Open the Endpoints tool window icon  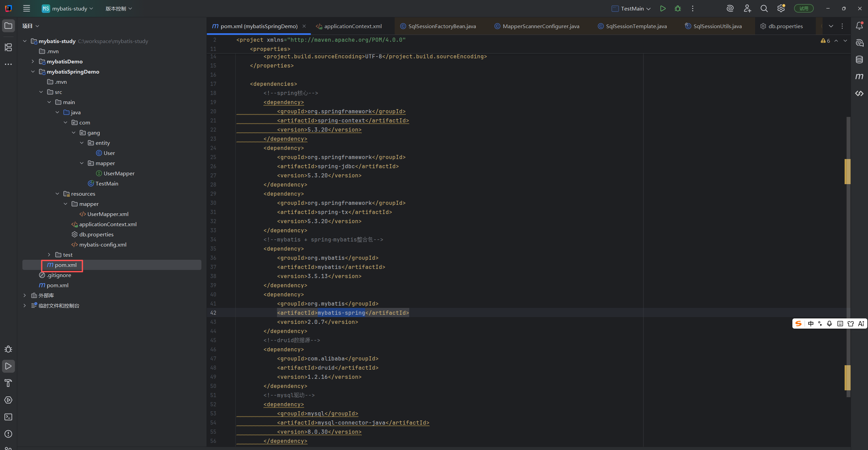coord(859,94)
